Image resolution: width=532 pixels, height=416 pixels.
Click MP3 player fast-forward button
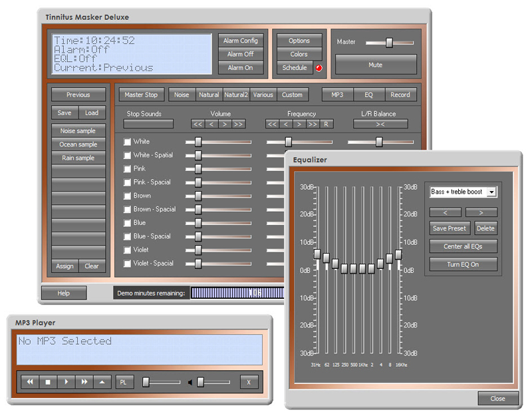(x=84, y=382)
